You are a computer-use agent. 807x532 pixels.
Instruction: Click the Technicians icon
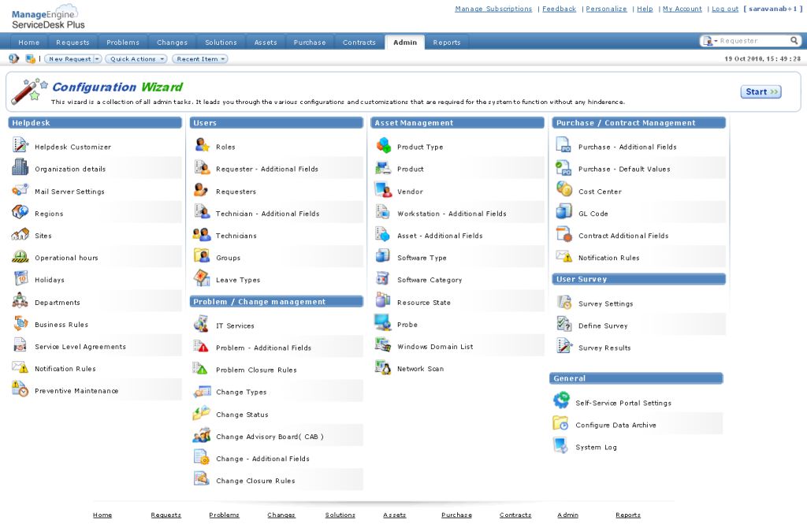[x=202, y=234]
